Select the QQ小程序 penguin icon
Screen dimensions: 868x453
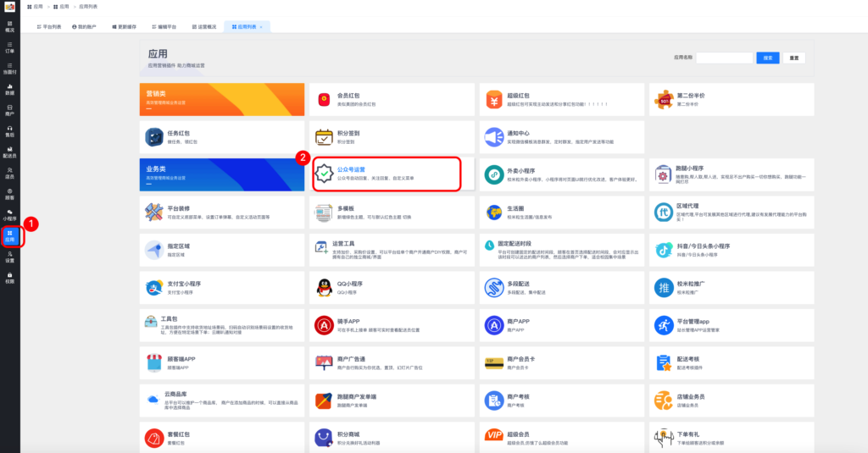(324, 288)
